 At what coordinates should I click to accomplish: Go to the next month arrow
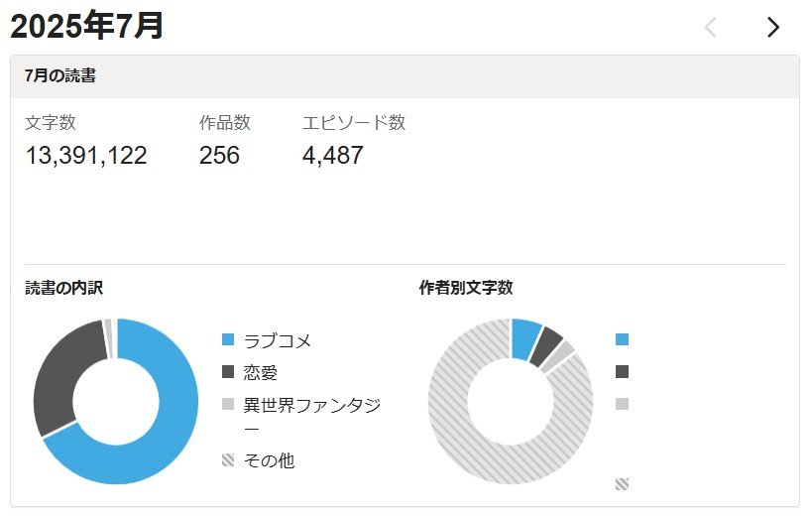point(772,28)
